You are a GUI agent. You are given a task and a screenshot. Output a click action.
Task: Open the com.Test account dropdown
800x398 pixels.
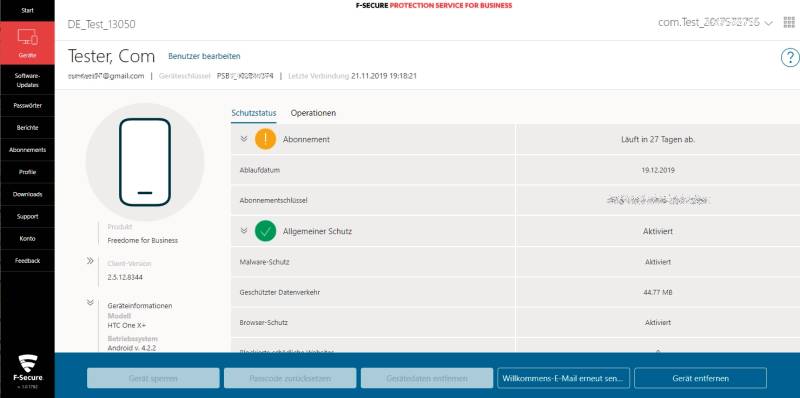(x=715, y=22)
